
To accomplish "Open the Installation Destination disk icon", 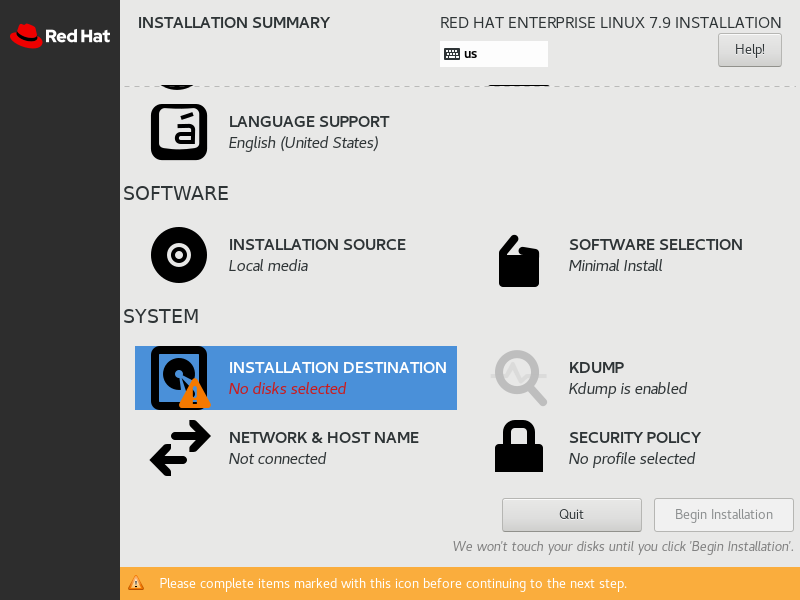I will coord(180,378).
